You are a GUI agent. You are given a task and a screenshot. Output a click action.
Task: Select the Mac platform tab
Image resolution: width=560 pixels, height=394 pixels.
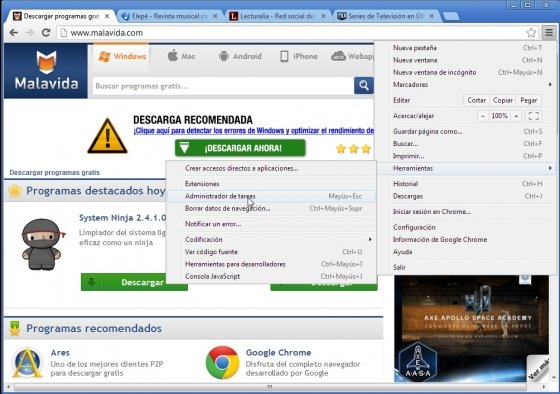point(181,56)
